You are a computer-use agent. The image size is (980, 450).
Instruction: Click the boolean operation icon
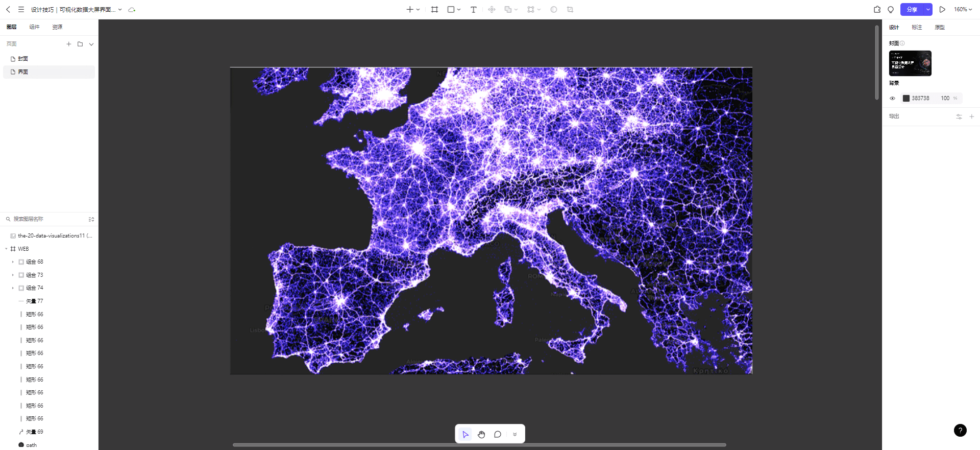pyautogui.click(x=508, y=9)
